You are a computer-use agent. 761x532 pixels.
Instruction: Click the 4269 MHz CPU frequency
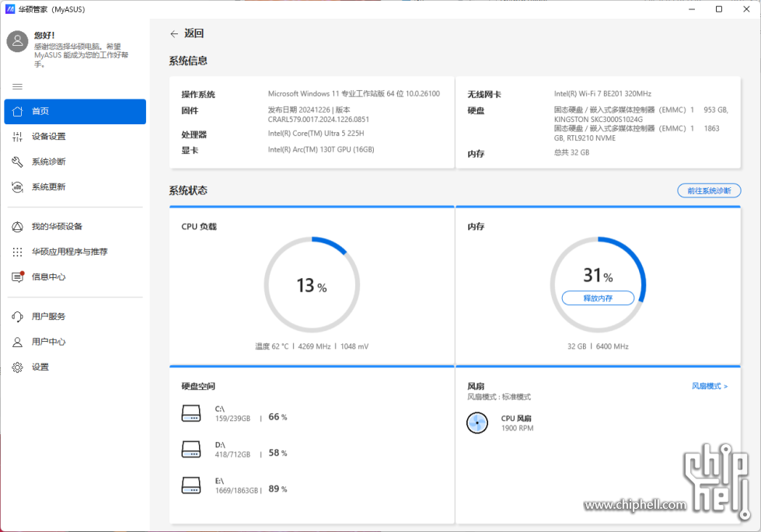(x=314, y=346)
